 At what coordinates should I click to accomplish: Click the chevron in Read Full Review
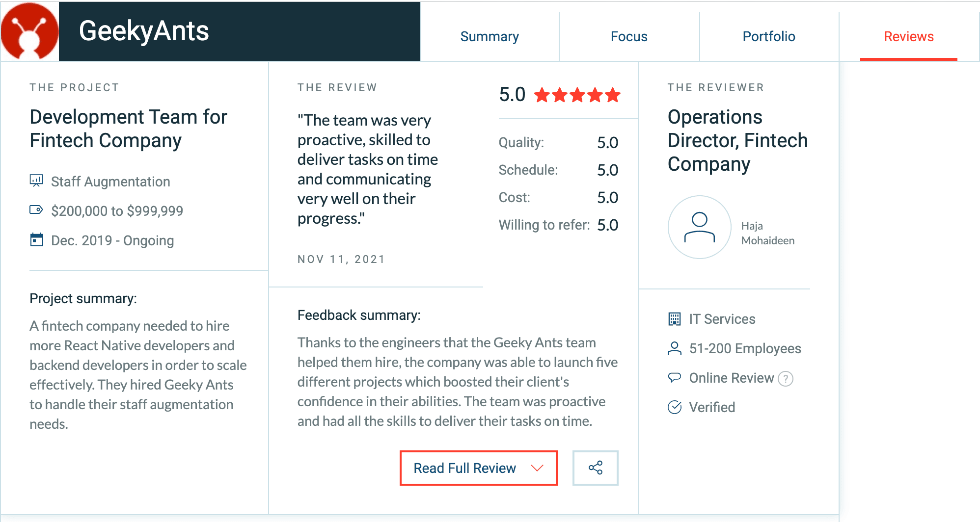click(x=537, y=468)
